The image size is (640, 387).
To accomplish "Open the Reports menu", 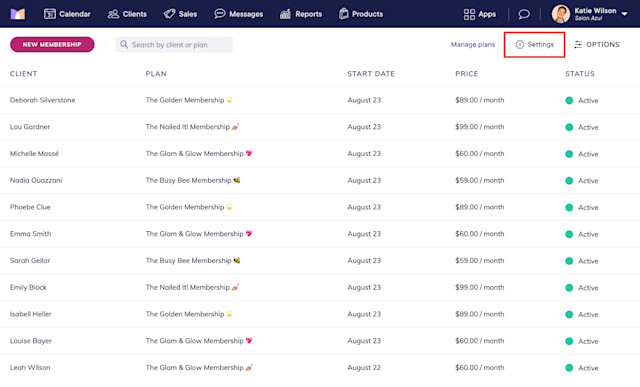I will coord(301,14).
